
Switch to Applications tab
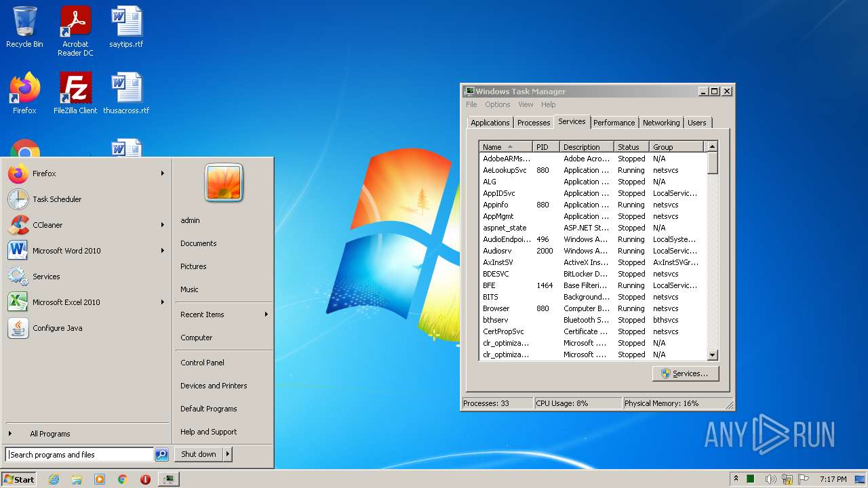490,123
